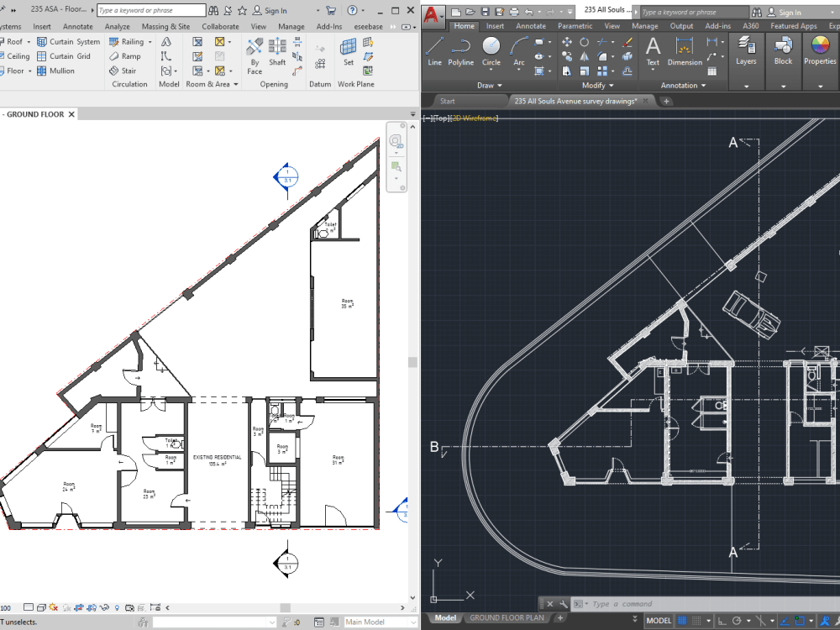
Task: Open new drawing tab with plus button
Action: pos(666,101)
